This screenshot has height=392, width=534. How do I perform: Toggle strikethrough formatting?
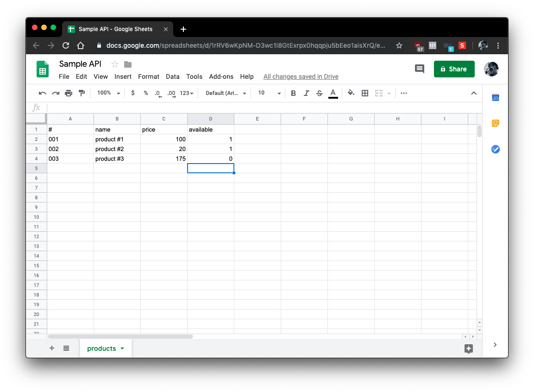(x=320, y=93)
